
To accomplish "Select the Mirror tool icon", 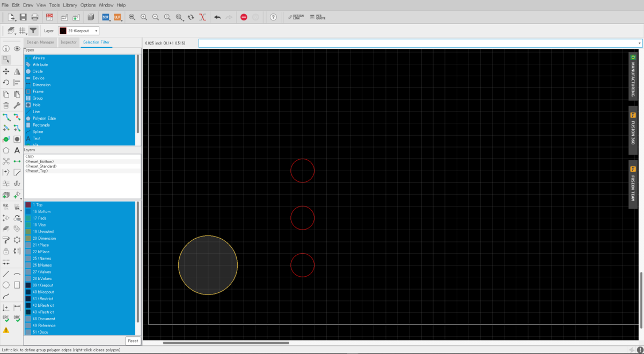I will click(17, 71).
